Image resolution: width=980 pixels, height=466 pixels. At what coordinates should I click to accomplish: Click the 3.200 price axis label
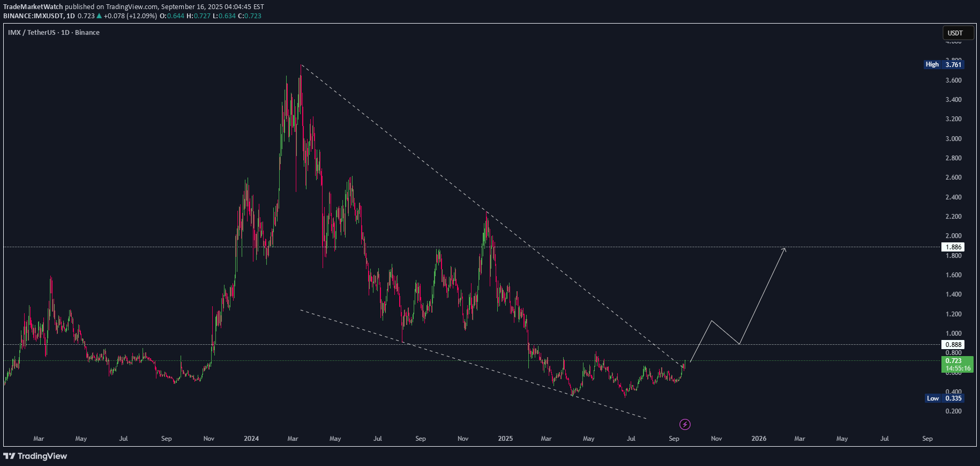pos(953,119)
